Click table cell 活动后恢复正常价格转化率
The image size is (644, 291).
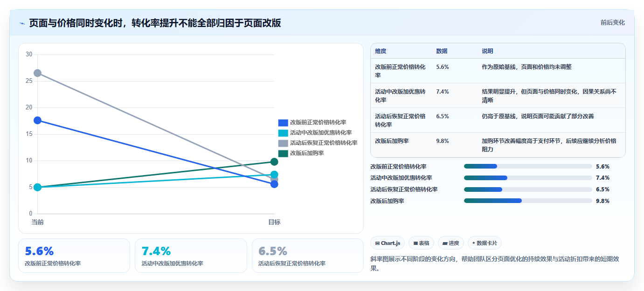(400, 120)
